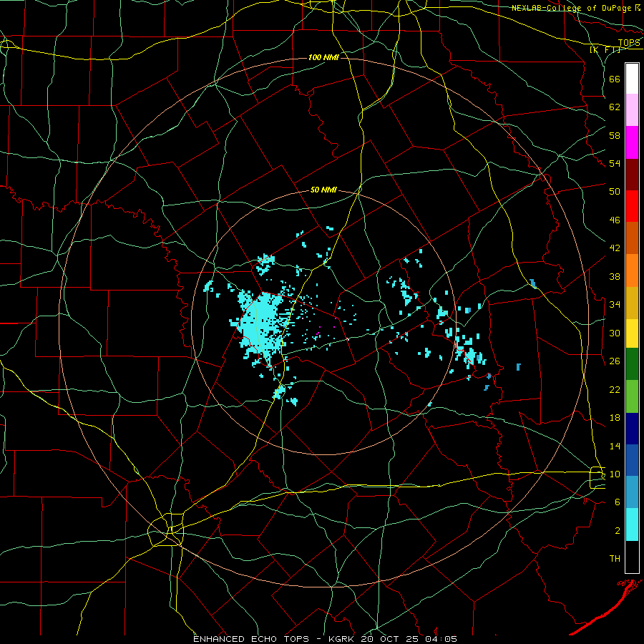
Task: Click the K FT units label
Action: pyautogui.click(x=605, y=50)
